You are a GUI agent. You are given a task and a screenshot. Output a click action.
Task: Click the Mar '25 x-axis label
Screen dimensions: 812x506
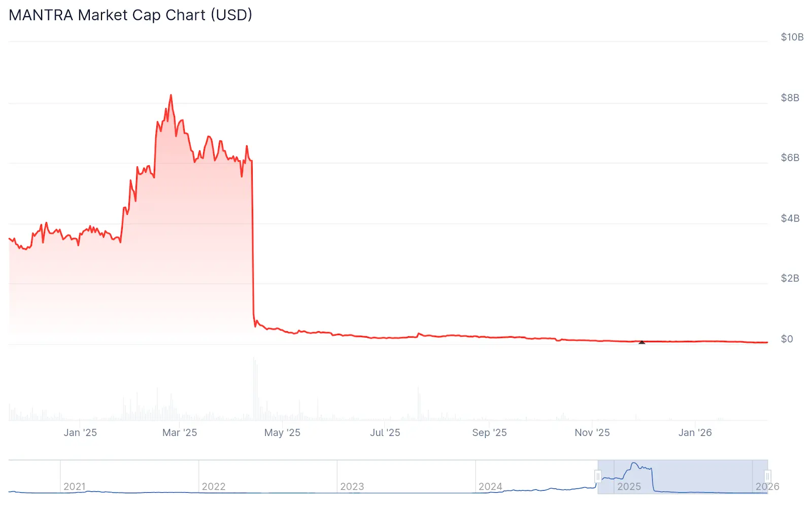click(x=180, y=433)
